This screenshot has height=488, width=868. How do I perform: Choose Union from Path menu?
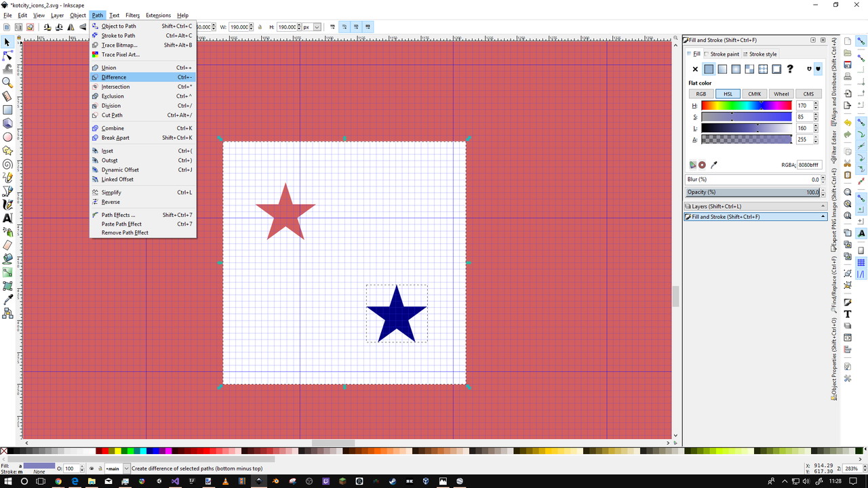[143, 68]
